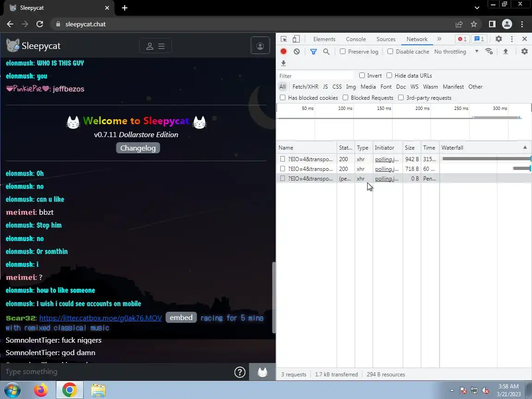Go back in browser history
The width and height of the screenshot is (532, 399).
coord(10,24)
